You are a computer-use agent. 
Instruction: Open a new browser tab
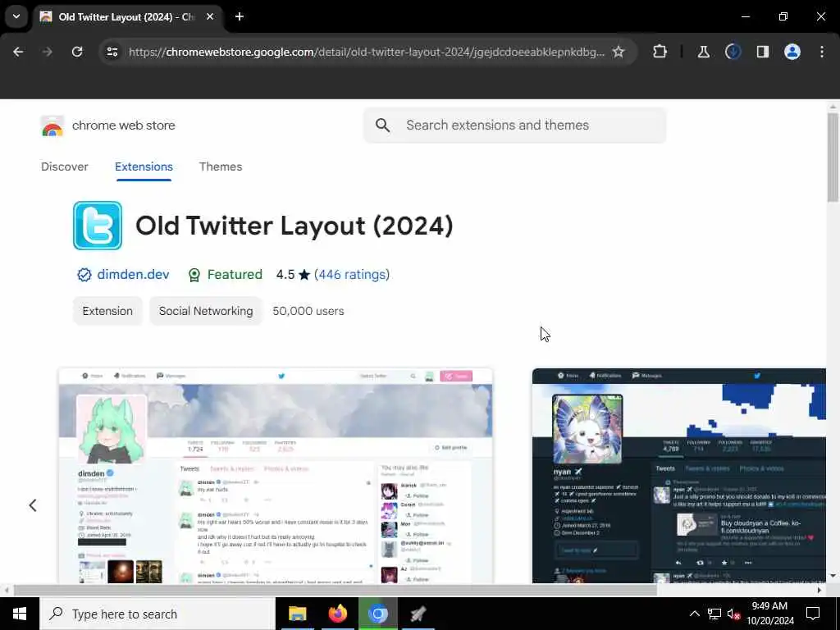[240, 16]
